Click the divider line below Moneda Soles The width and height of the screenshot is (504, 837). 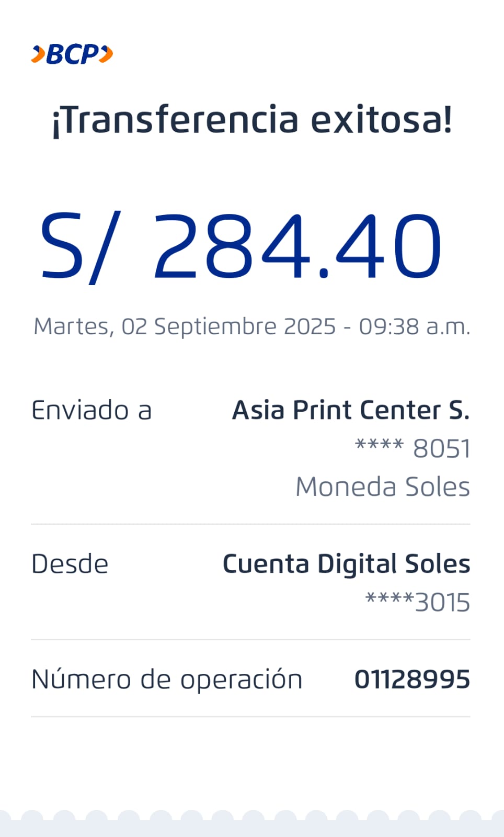(x=251, y=524)
